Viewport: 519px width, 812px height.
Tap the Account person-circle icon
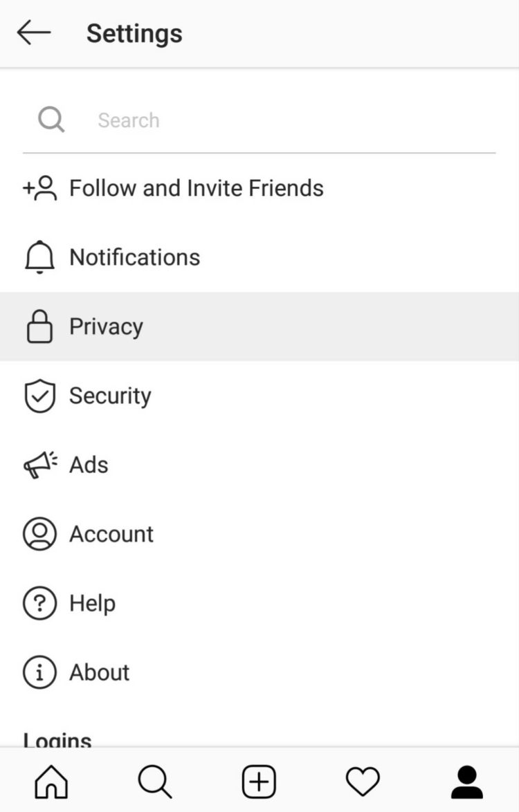click(39, 534)
